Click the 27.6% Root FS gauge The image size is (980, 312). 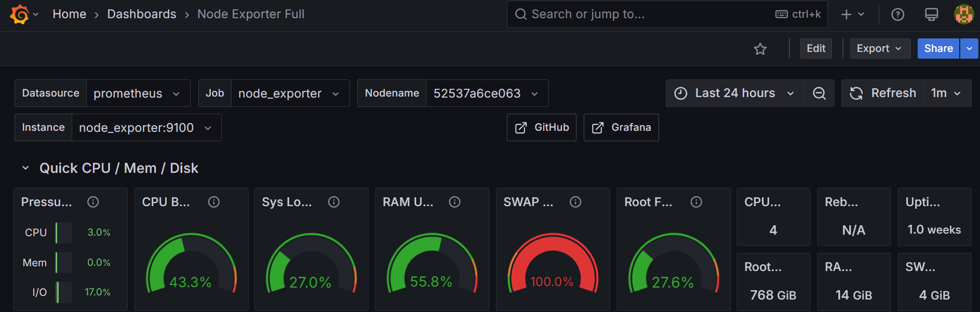point(674,264)
